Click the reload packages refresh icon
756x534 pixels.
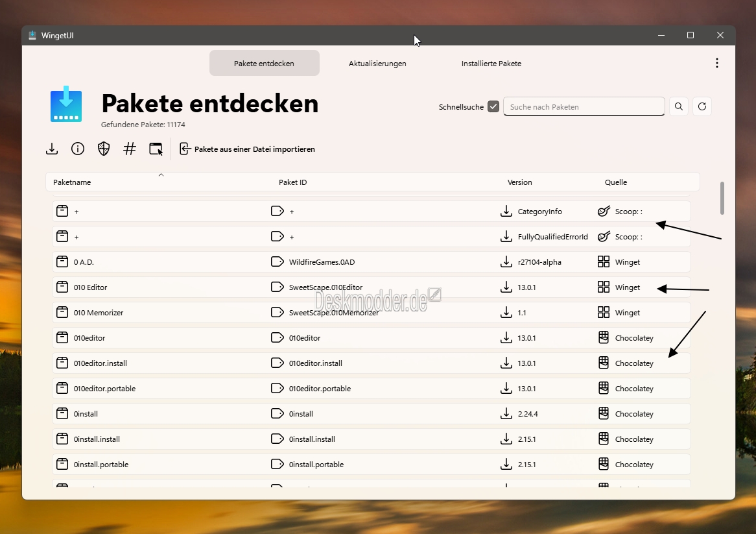coord(702,106)
